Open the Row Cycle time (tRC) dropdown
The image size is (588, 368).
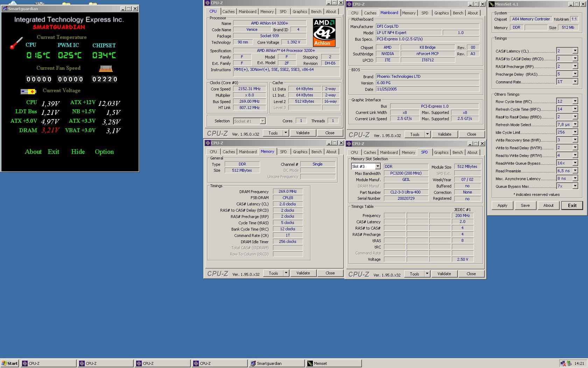tap(575, 101)
